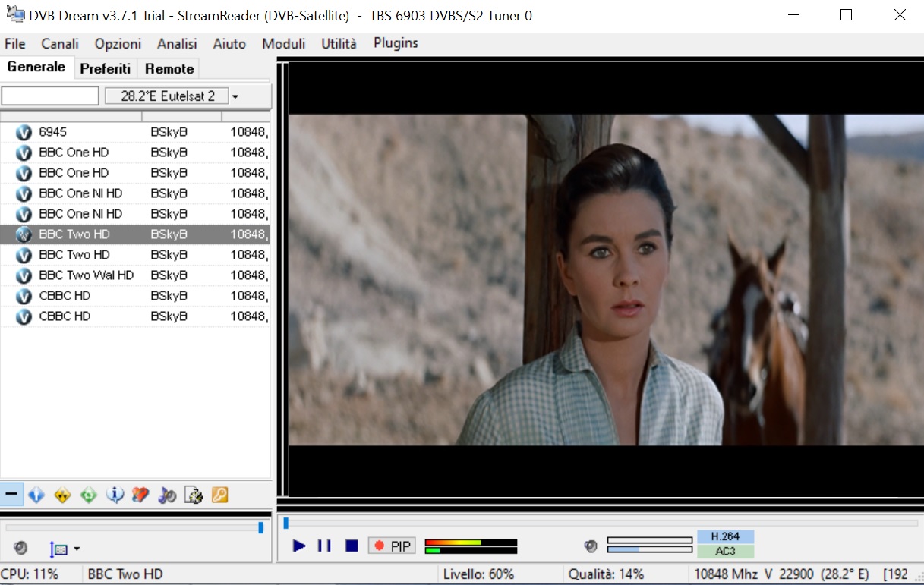Click the H.264 video codec label
Viewport: 924px width, 585px height.
coord(726,536)
